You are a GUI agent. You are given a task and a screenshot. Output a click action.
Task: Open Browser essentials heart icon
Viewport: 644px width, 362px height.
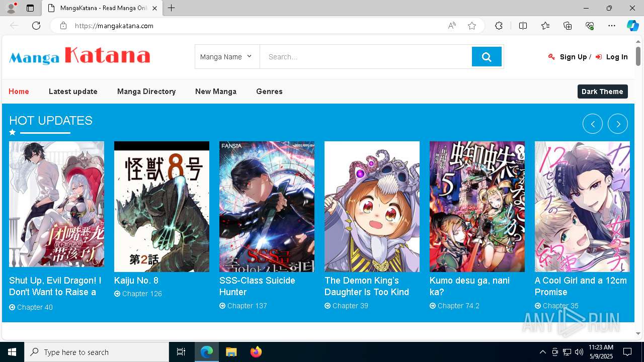click(x=590, y=26)
